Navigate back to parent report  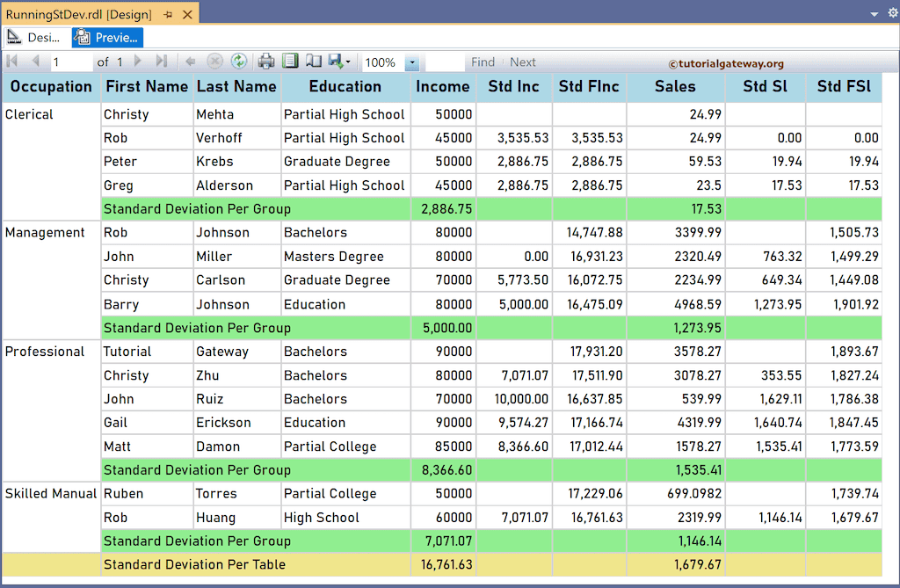click(189, 62)
